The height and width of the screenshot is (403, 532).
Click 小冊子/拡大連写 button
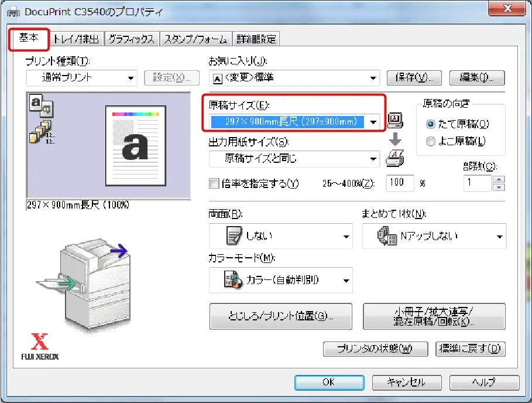[x=434, y=316]
